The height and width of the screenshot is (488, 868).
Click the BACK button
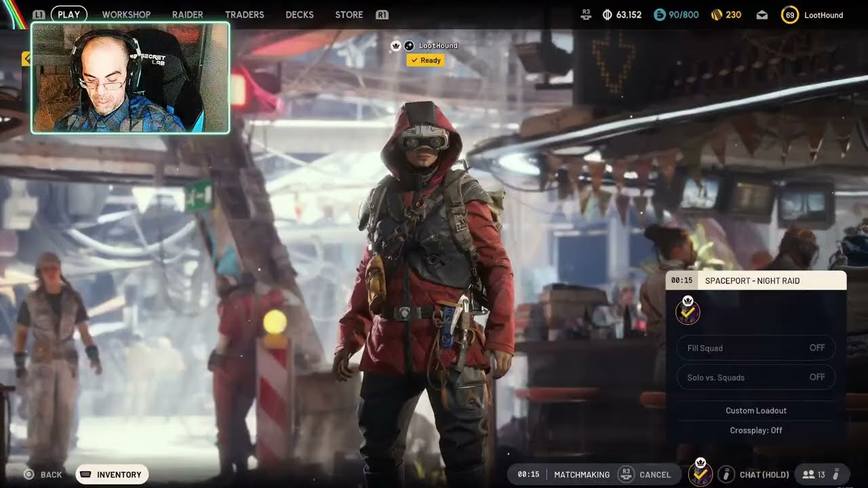(43, 474)
